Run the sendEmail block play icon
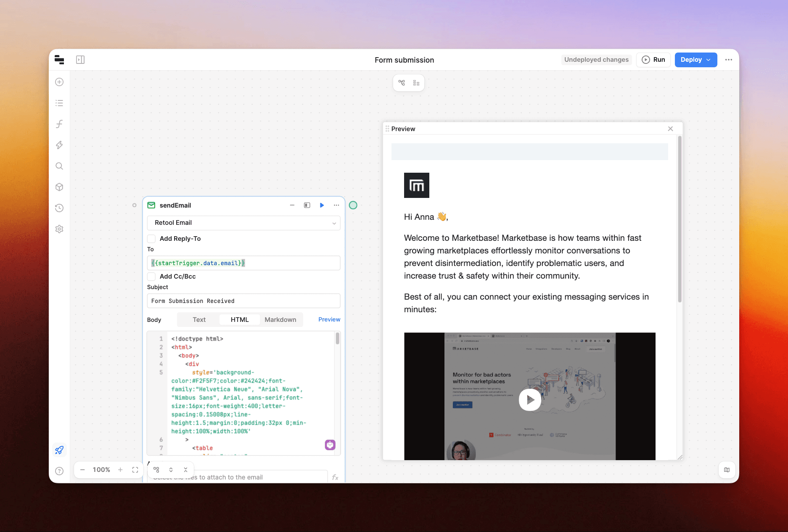788x532 pixels. pyautogui.click(x=322, y=205)
